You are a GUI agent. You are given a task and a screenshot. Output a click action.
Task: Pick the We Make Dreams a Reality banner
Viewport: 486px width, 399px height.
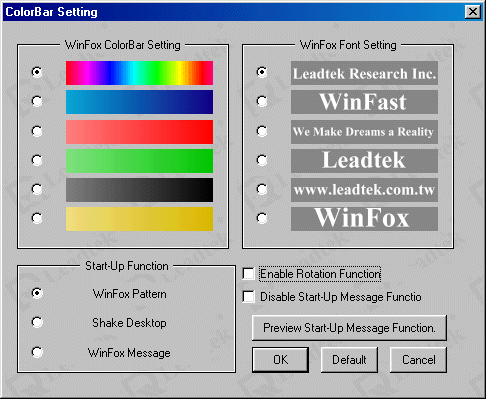coord(364,132)
